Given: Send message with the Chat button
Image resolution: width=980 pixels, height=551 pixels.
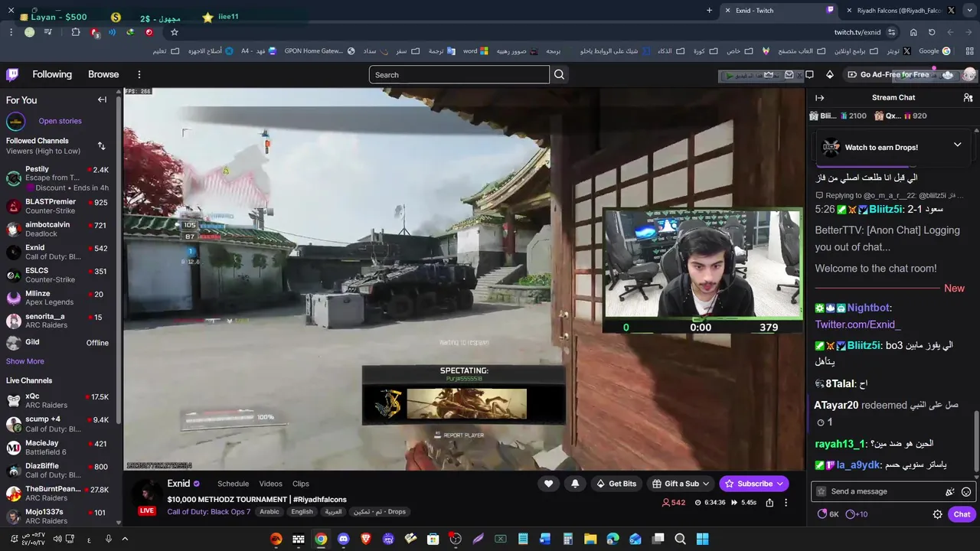Looking at the screenshot, I should 962,514.
